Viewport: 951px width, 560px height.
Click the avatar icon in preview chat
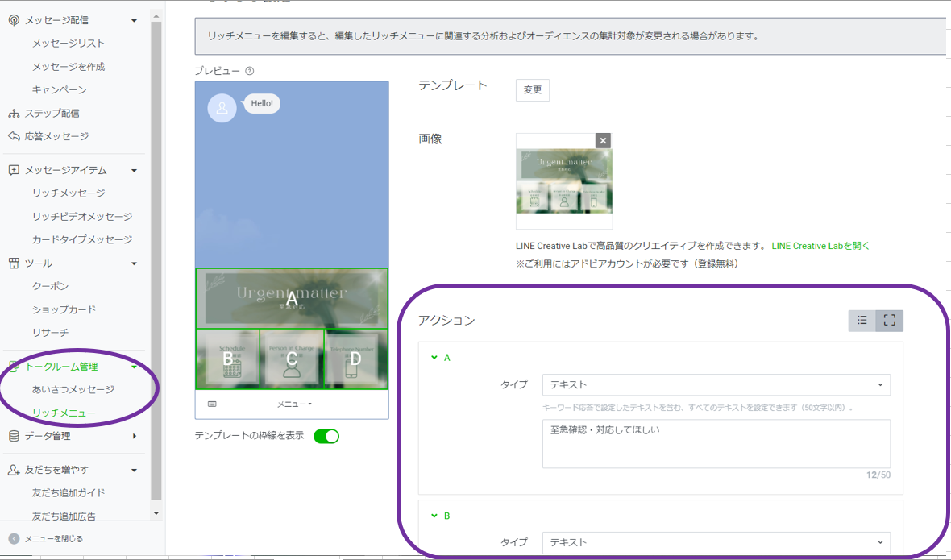[x=222, y=108]
